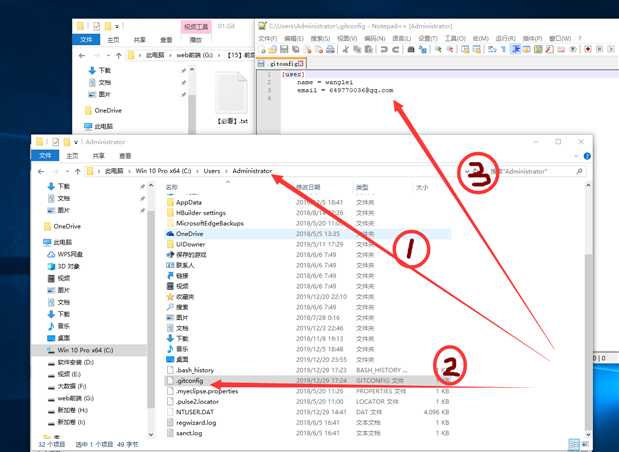Open 编辑(E) menu in Notepad++
Viewport: 619px width, 452px height.
point(294,39)
